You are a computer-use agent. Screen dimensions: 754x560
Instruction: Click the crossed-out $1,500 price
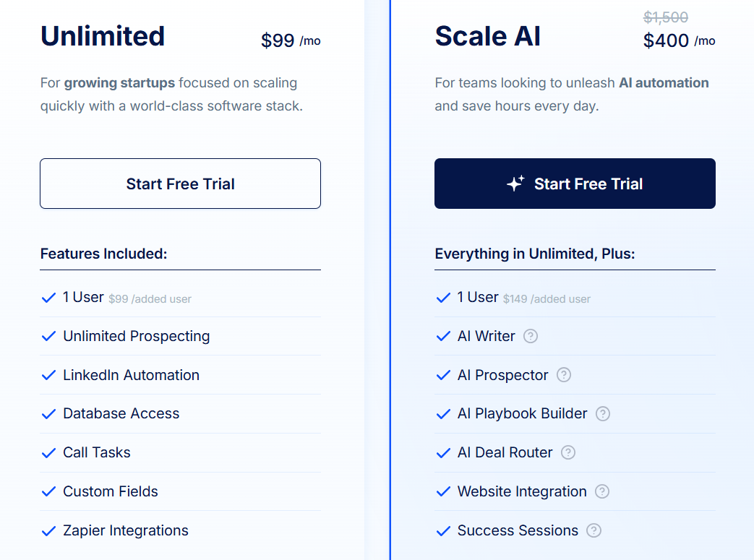coord(665,17)
